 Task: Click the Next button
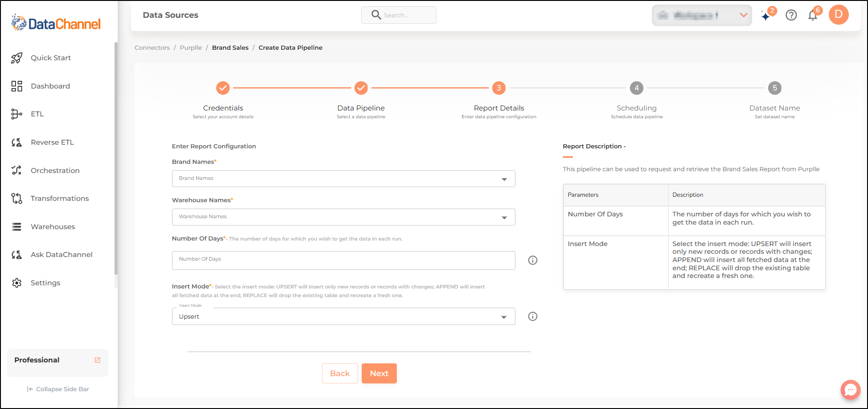click(379, 373)
